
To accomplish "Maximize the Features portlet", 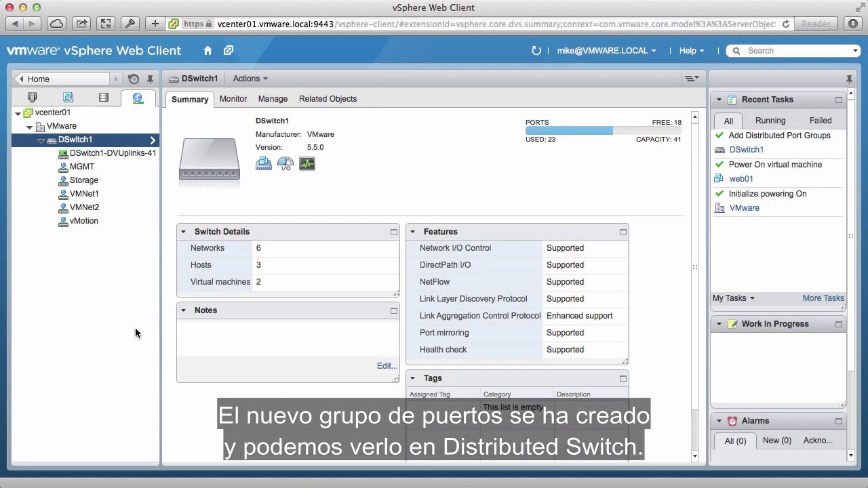I will point(623,232).
